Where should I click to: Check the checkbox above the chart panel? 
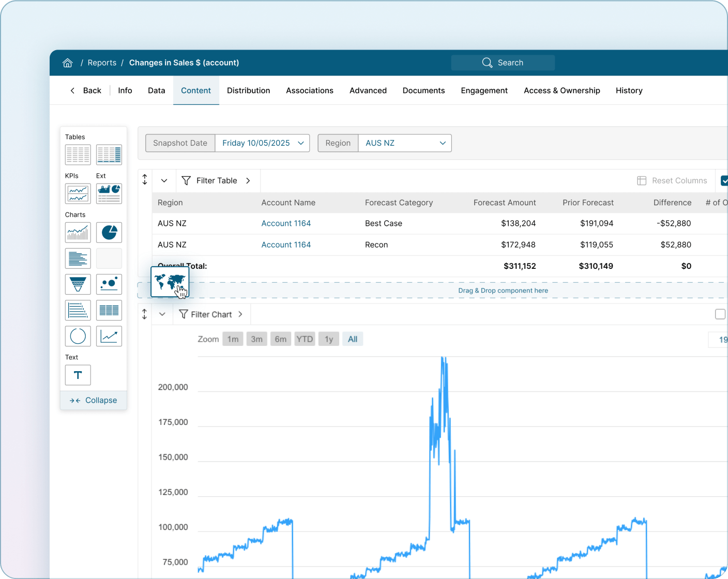pos(720,314)
